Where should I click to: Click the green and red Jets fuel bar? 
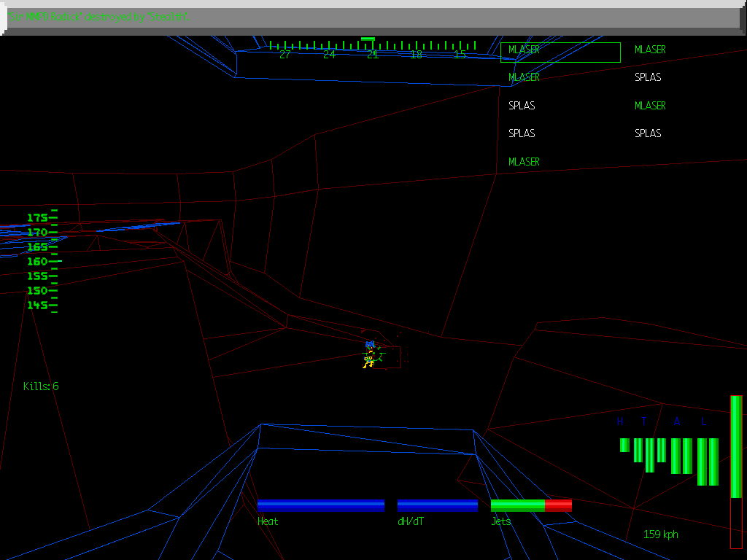click(531, 505)
